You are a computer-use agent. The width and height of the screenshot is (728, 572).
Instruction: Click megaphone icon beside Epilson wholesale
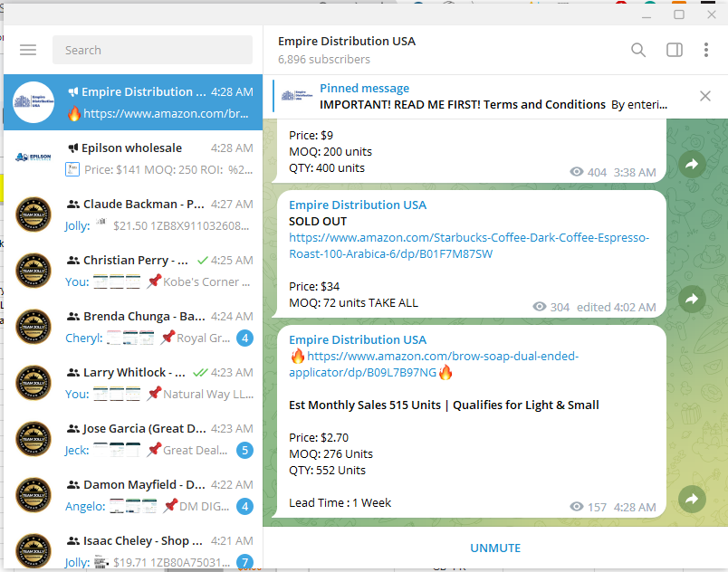click(73, 148)
